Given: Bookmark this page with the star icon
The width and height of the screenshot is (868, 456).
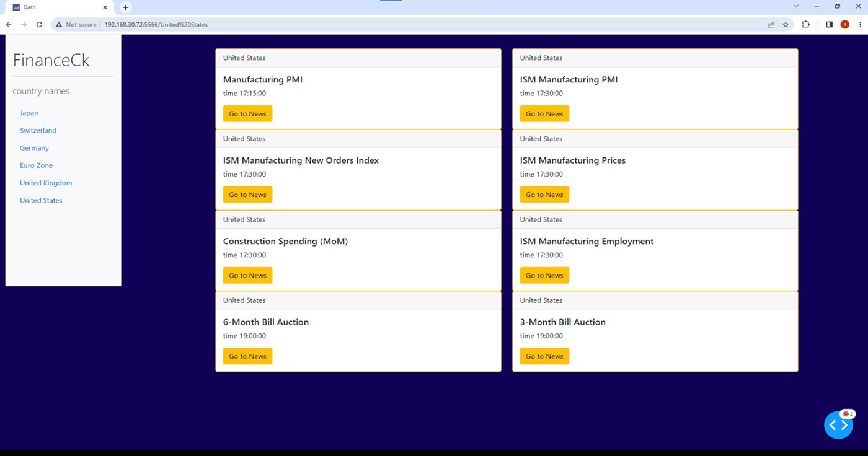Looking at the screenshot, I should (786, 25).
